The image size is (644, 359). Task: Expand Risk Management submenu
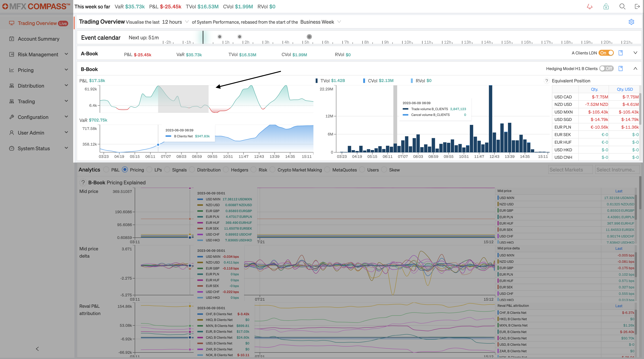[66, 54]
